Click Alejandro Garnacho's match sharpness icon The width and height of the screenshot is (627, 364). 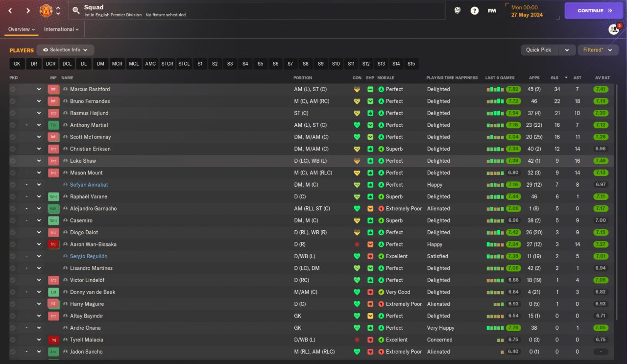tap(370, 208)
